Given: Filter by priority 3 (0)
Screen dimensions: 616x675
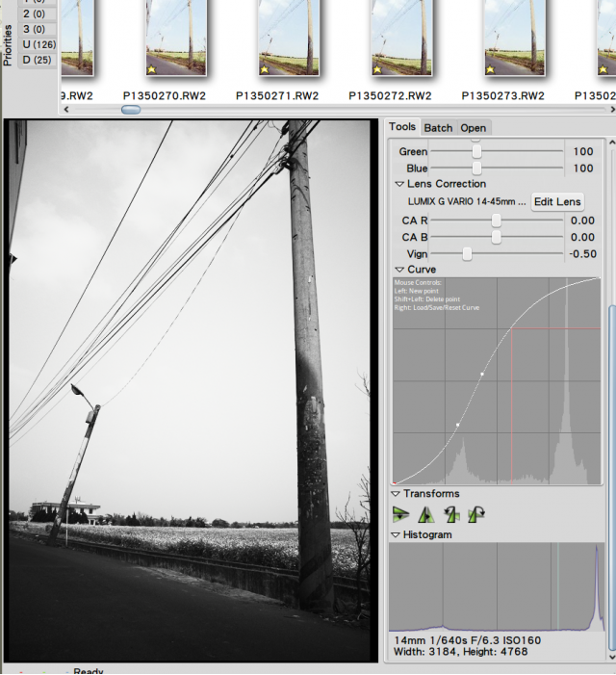Looking at the screenshot, I should tap(35, 29).
